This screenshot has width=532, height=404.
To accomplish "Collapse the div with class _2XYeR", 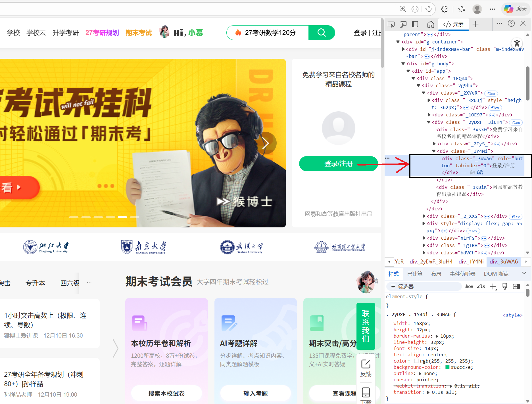I will 424,93.
